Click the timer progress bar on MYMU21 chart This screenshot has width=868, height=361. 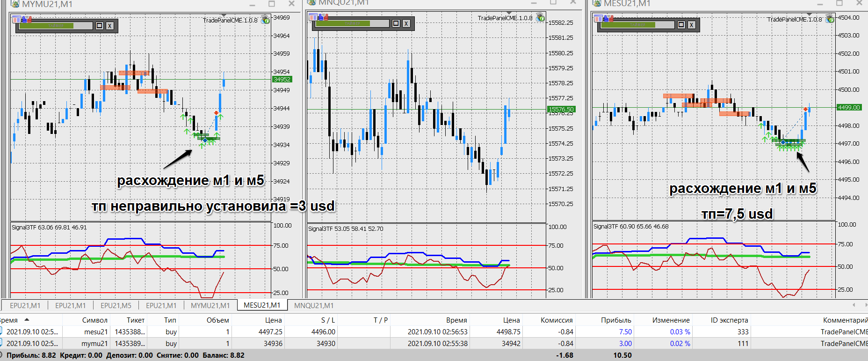coord(56,26)
